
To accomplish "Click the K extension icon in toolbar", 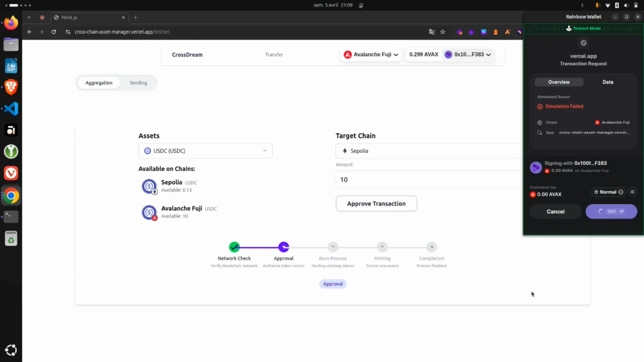I will tap(484, 32).
